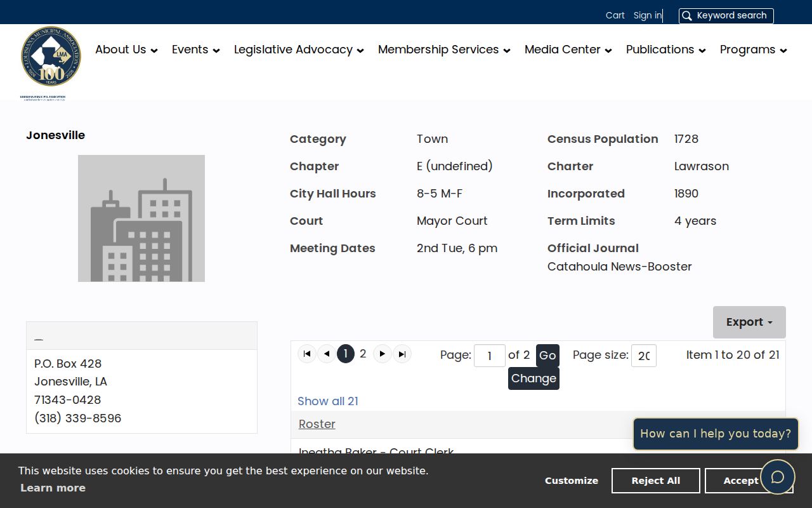
Task: Expand the Media Center menu
Action: [x=568, y=50]
